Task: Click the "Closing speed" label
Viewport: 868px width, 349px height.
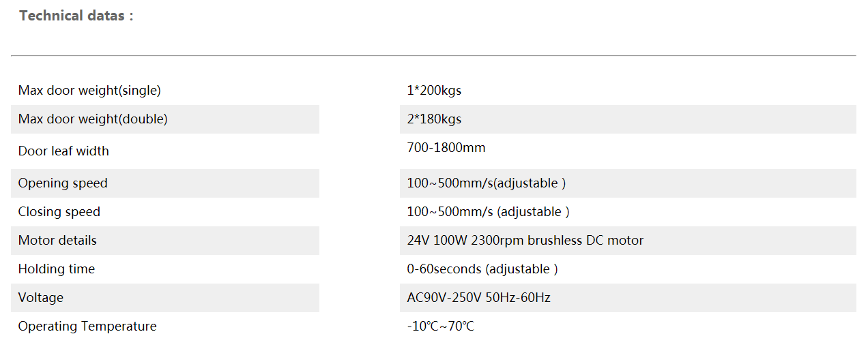Action: click(59, 212)
